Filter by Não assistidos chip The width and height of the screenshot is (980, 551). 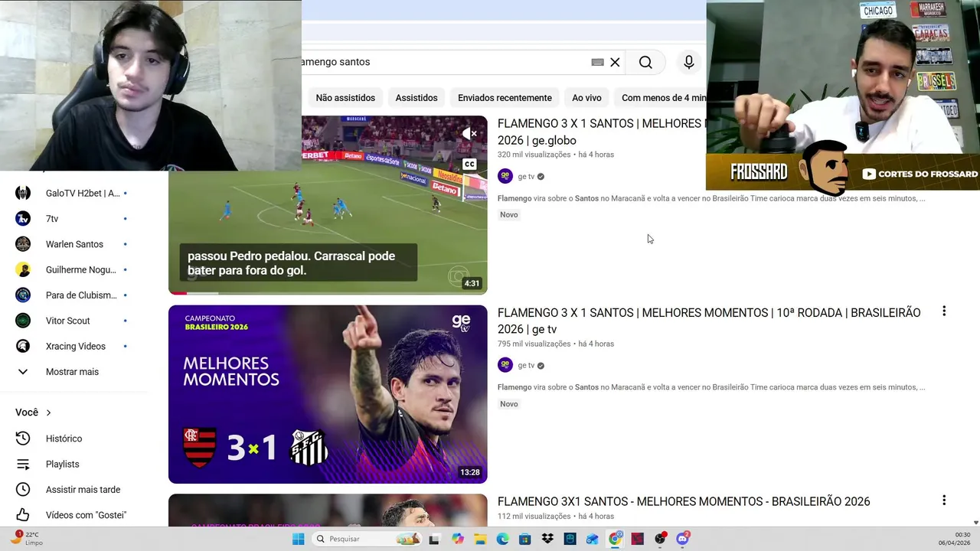(345, 98)
